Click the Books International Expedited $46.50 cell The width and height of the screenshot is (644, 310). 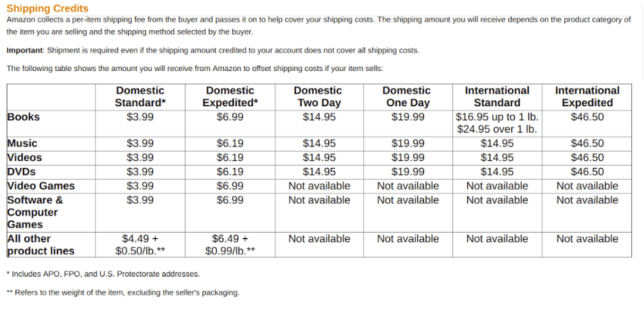point(587,118)
